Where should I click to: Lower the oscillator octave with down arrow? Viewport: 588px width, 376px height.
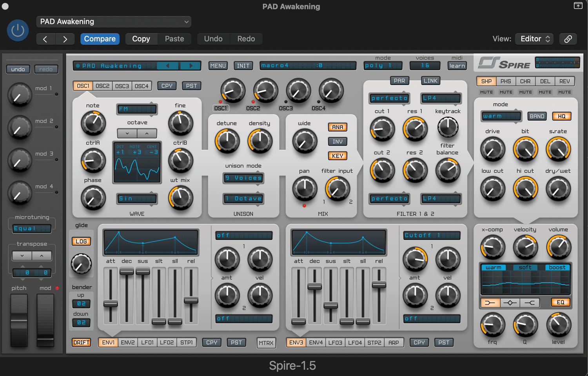[127, 134]
